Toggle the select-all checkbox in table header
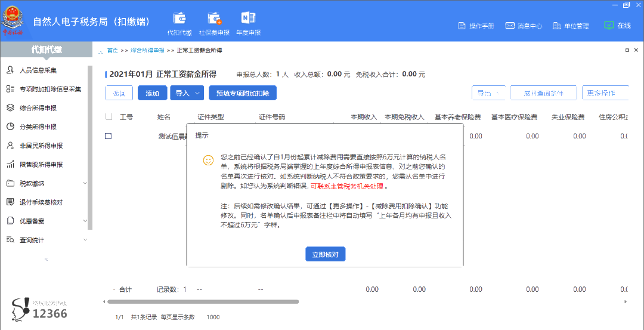 pos(109,117)
